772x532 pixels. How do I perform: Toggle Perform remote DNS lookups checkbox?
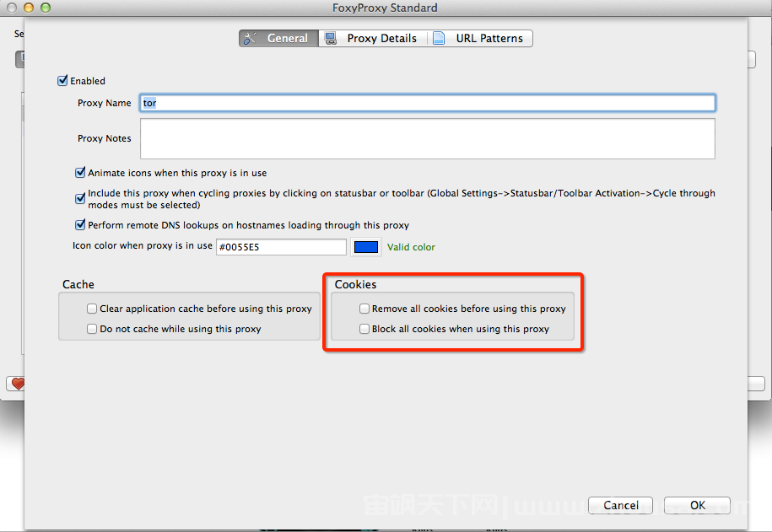[80, 225]
